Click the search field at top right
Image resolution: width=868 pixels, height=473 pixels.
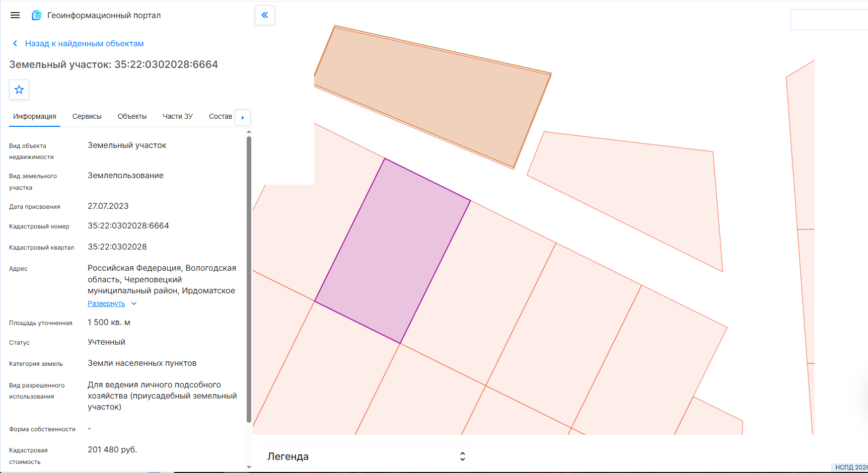click(829, 20)
